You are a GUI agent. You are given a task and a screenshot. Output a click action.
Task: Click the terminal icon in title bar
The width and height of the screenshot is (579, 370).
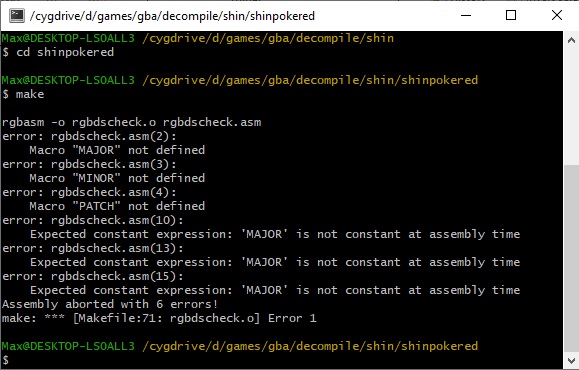pos(17,16)
